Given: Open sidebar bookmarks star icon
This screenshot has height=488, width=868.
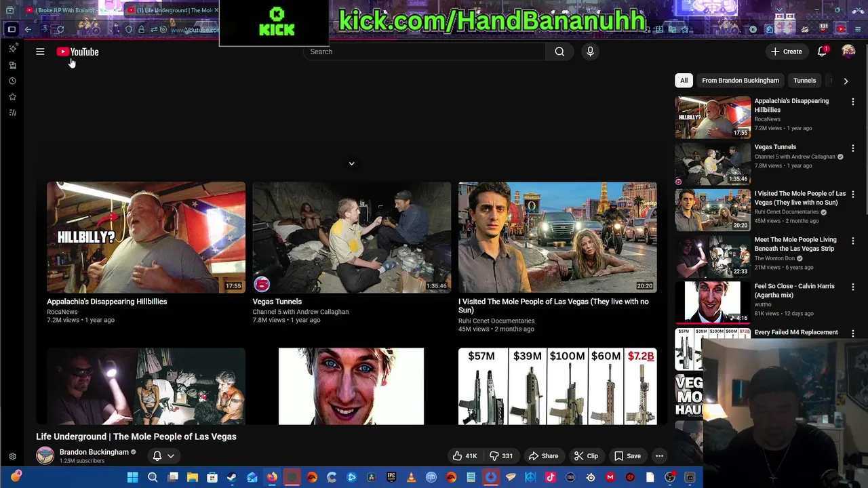Looking at the screenshot, I should (x=12, y=97).
